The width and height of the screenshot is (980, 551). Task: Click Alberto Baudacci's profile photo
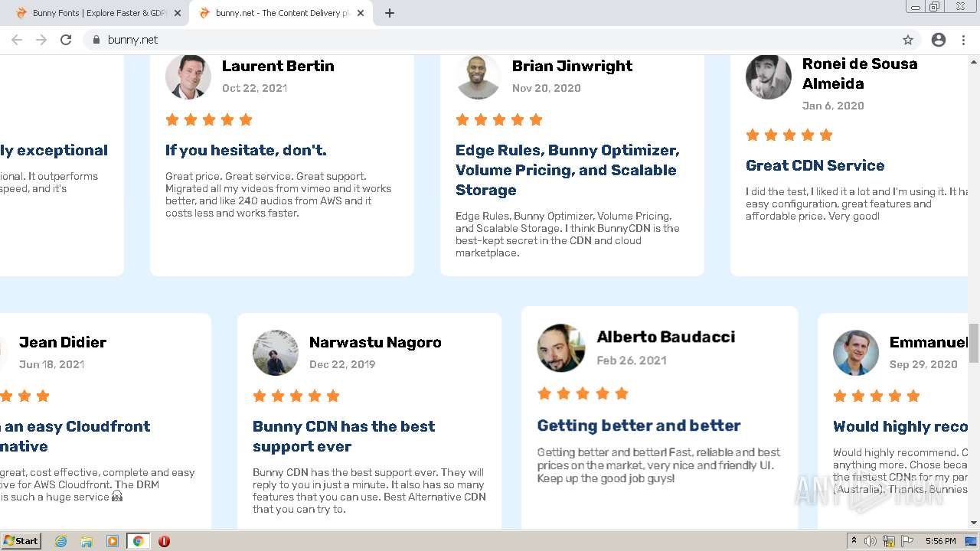561,348
